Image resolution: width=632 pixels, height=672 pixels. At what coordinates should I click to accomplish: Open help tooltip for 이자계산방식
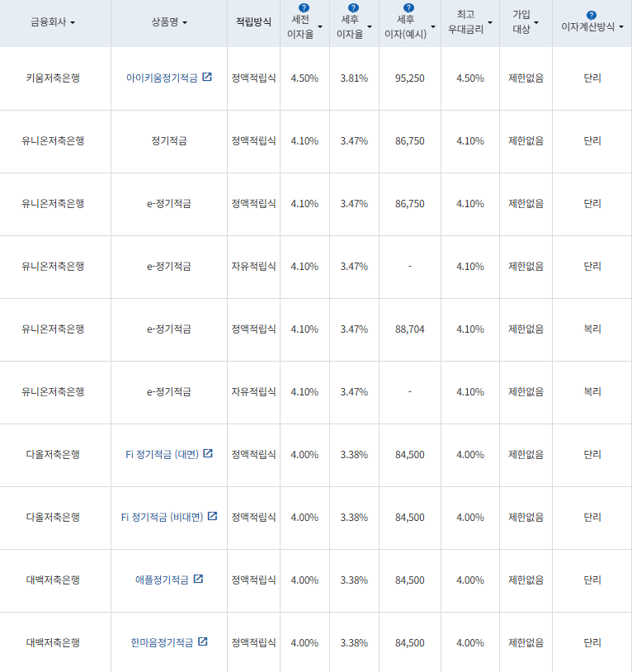[x=592, y=16]
